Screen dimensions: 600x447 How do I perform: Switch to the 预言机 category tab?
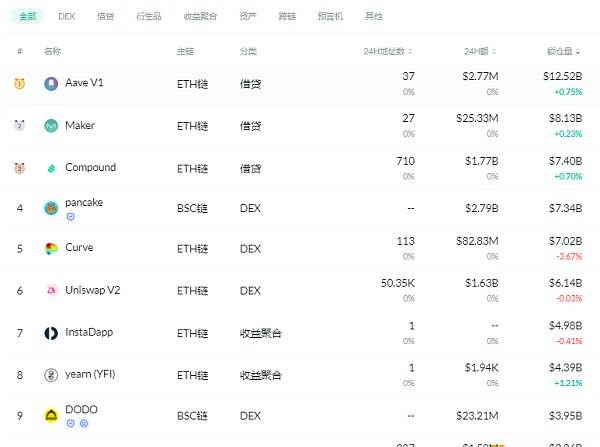(330, 16)
